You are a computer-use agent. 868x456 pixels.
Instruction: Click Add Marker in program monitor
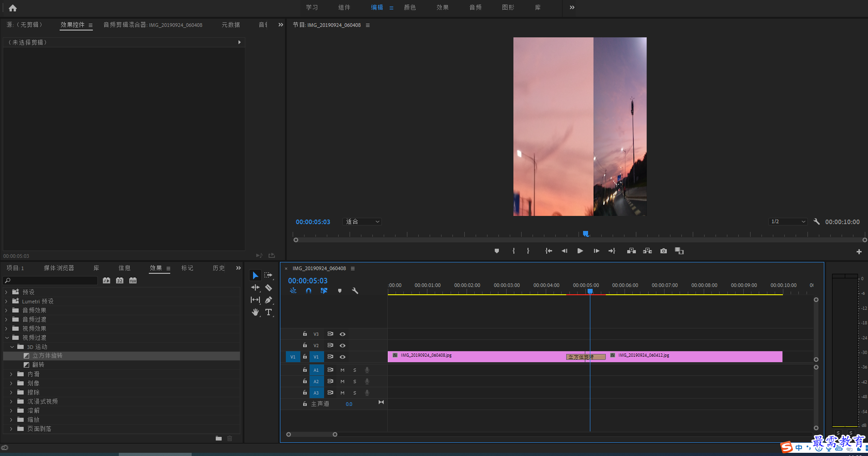coord(497,251)
